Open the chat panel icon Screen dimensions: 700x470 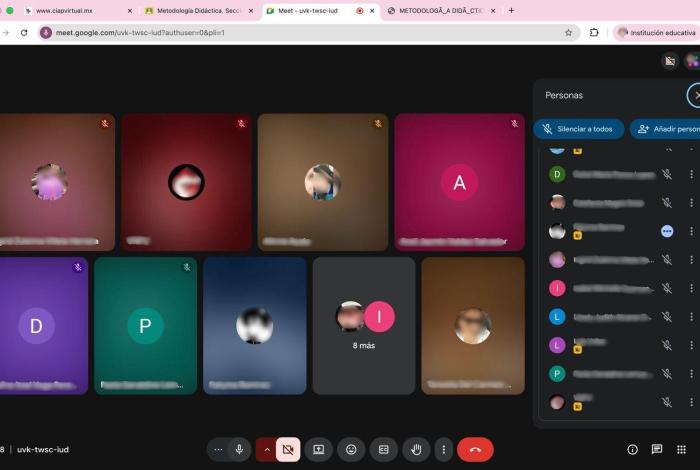click(x=657, y=450)
